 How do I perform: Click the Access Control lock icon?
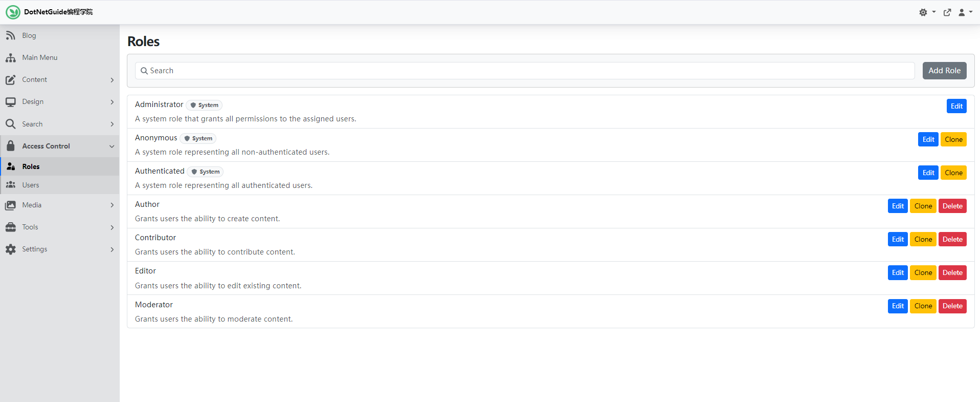click(x=10, y=146)
